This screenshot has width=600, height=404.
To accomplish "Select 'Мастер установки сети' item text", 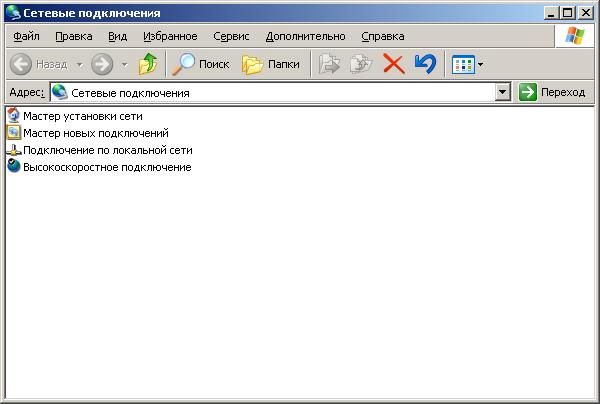I will click(x=83, y=116).
